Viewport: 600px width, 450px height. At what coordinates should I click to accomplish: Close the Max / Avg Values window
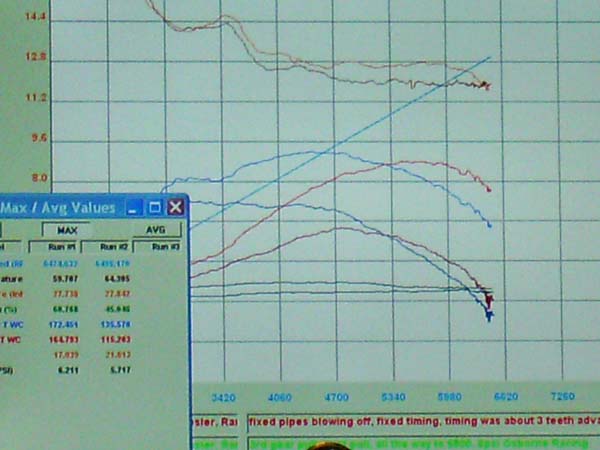click(x=175, y=207)
